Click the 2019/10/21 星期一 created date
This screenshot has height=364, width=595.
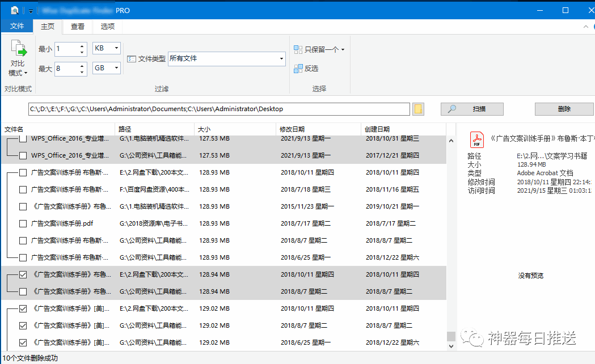[393, 206]
